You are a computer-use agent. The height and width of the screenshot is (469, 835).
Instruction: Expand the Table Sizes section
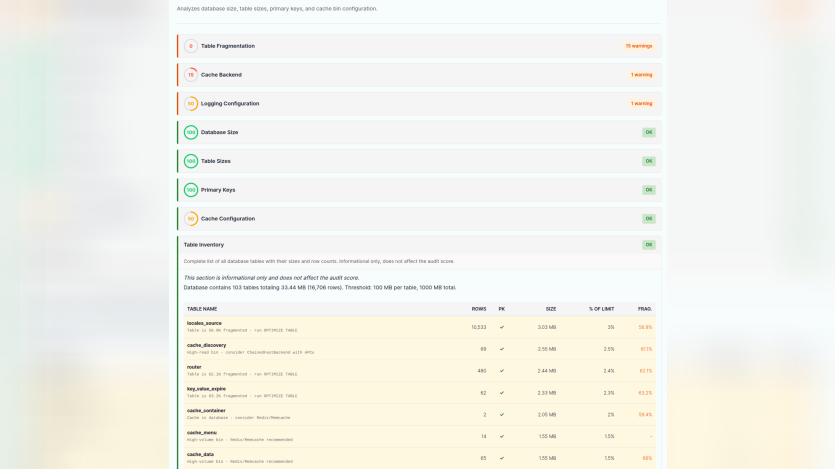click(419, 161)
